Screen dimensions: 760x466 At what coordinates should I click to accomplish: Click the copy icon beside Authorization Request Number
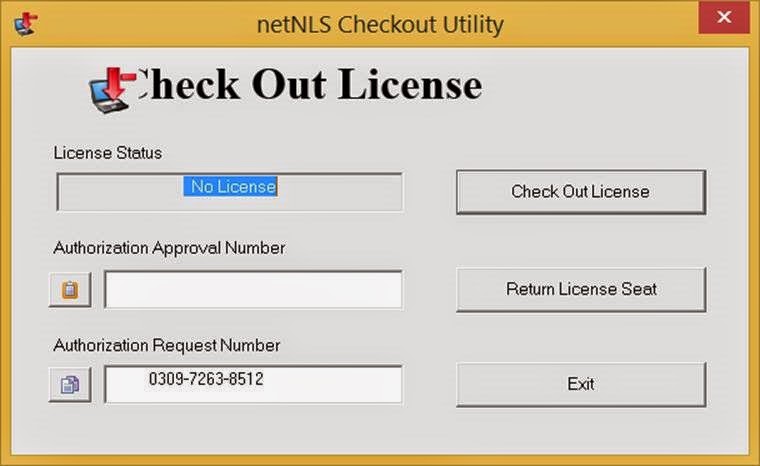(x=70, y=385)
